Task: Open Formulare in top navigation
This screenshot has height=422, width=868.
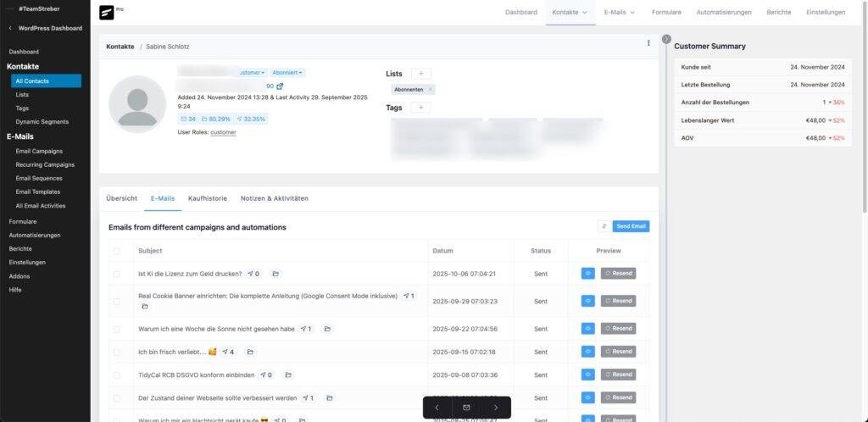Action: click(x=666, y=12)
